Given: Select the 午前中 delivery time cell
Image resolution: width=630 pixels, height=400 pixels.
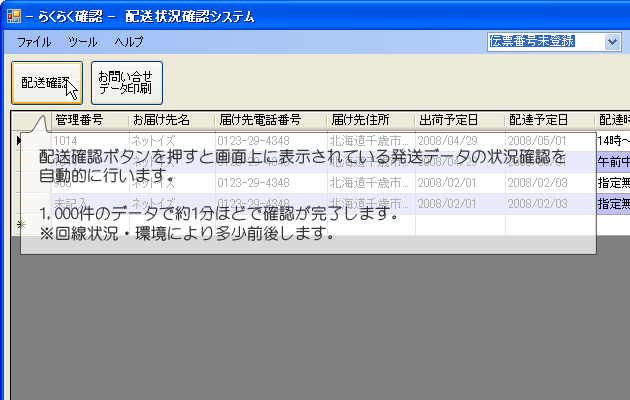Looking at the screenshot, I should pyautogui.click(x=612, y=161).
